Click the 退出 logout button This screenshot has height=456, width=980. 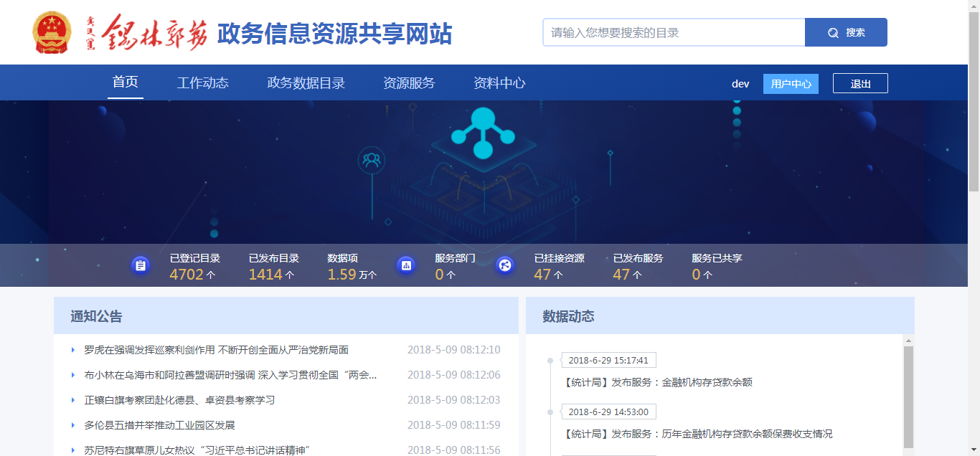click(860, 84)
